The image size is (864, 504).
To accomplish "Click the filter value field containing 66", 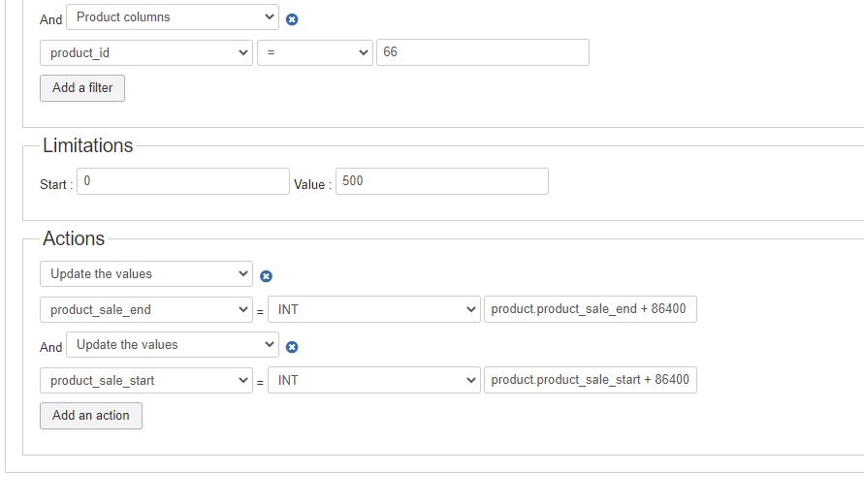I will point(482,52).
